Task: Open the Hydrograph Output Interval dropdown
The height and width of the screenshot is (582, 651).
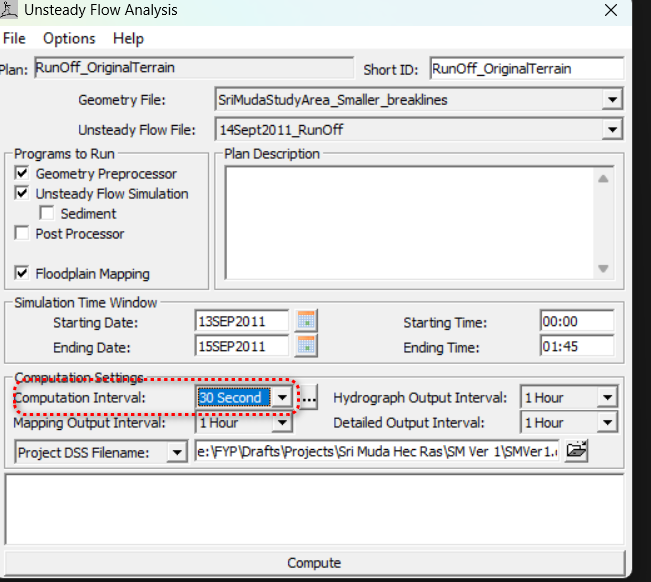Action: pos(606,398)
